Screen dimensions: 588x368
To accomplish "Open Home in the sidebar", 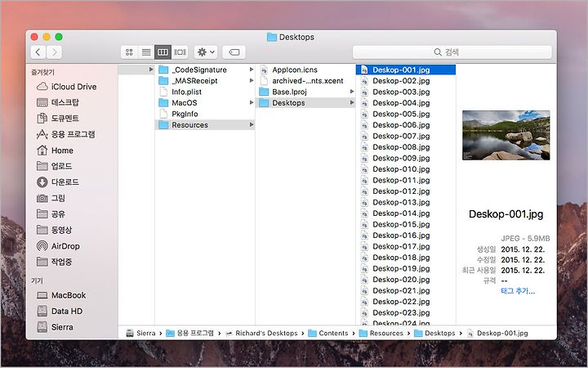I will tap(56, 150).
